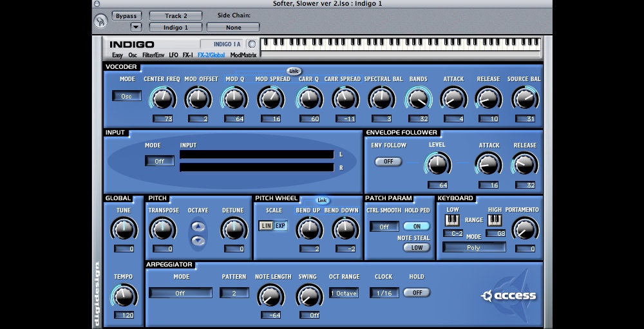Click Envelope Follower Release knob
The height and width of the screenshot is (329, 644).
tap(525, 164)
